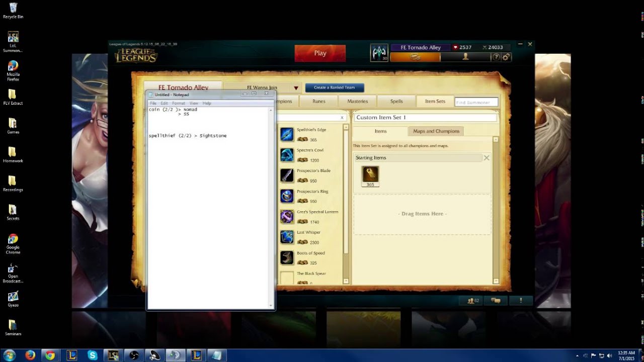Select the Last Whisper item icon
Screen dimensions: 644x362
(x=287, y=237)
